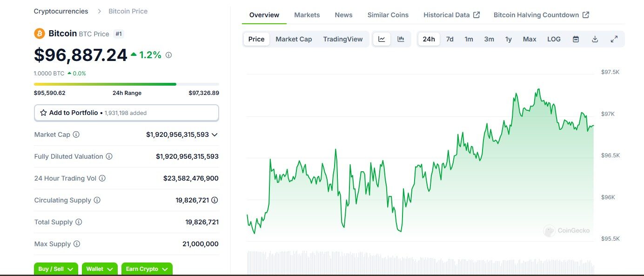Select the TradingView chart toggle
644x276 pixels.
[343, 39]
